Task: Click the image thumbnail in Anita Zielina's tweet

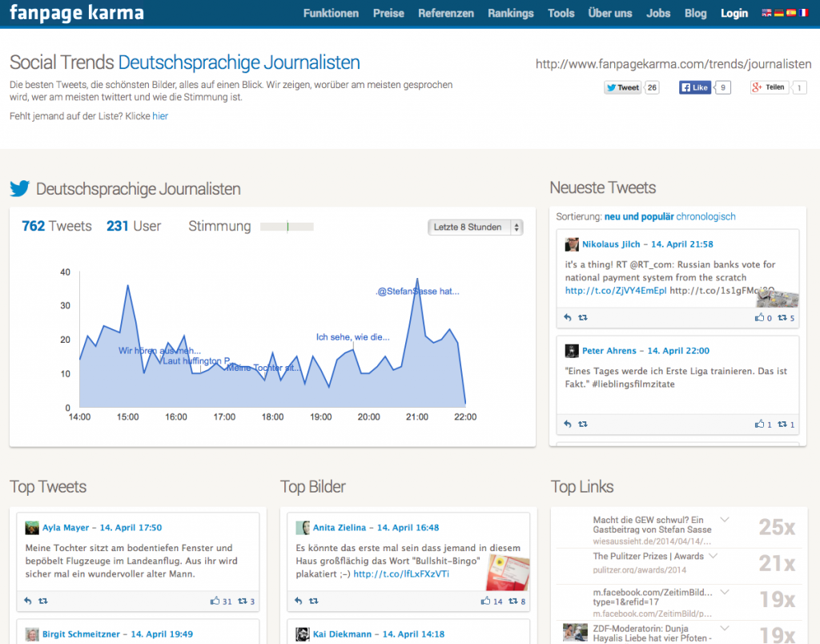Action: coord(508,573)
